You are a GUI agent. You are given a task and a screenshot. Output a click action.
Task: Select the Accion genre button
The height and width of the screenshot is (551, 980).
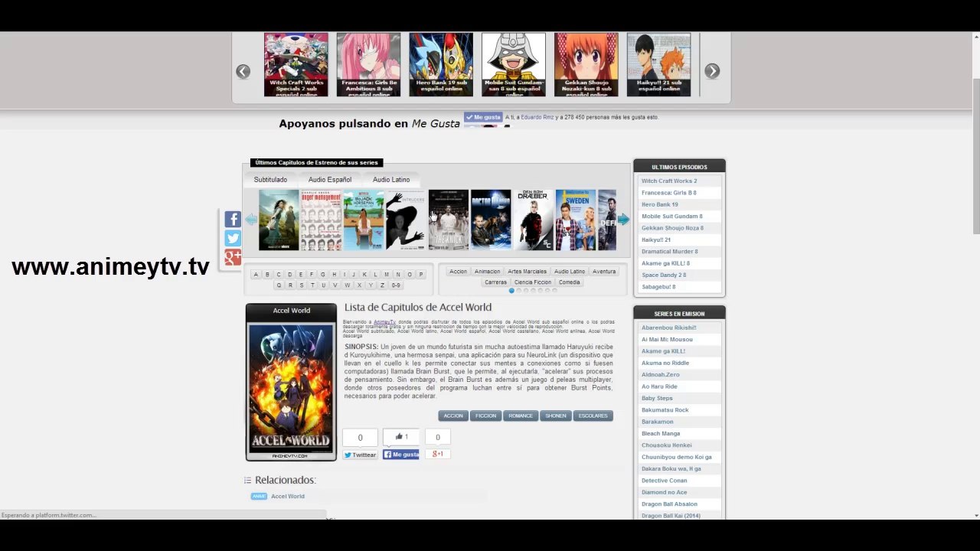tap(458, 271)
